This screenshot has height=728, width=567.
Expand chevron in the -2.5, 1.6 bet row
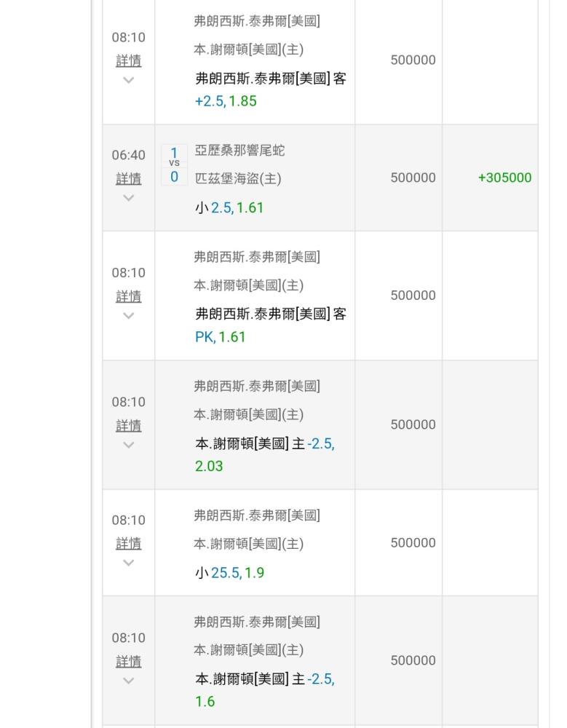[129, 681]
